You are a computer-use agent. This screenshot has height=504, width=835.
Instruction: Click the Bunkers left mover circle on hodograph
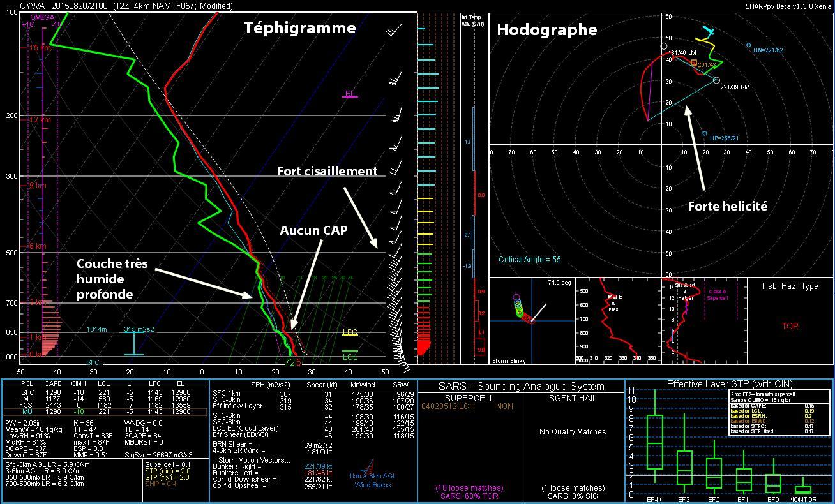[x=665, y=48]
